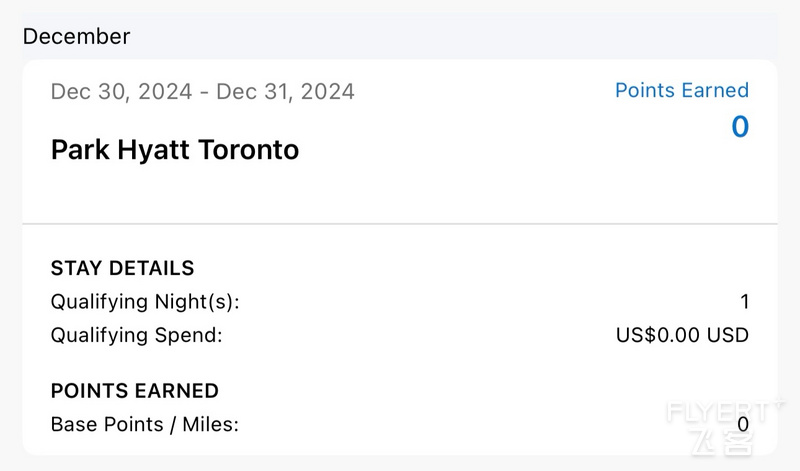Click empty space right of December header
The width and height of the screenshot is (800, 471).
point(454,37)
